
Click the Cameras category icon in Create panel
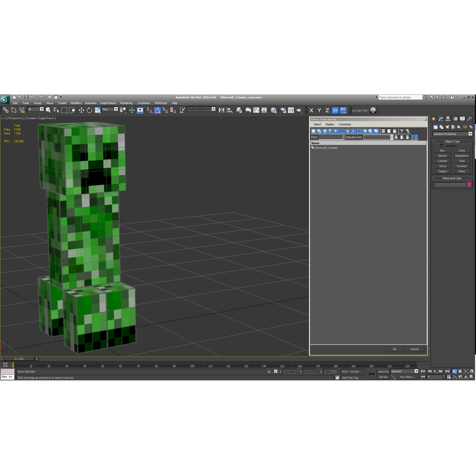click(453, 127)
